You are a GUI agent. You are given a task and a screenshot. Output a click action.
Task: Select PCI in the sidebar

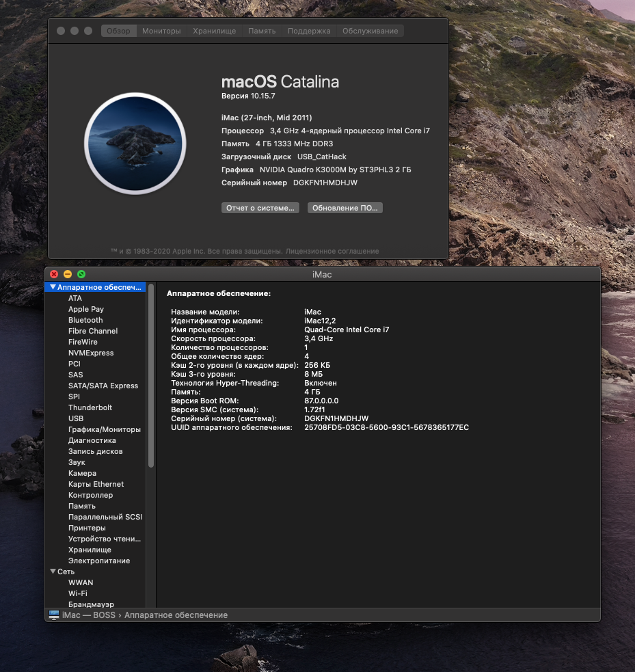[x=74, y=364]
